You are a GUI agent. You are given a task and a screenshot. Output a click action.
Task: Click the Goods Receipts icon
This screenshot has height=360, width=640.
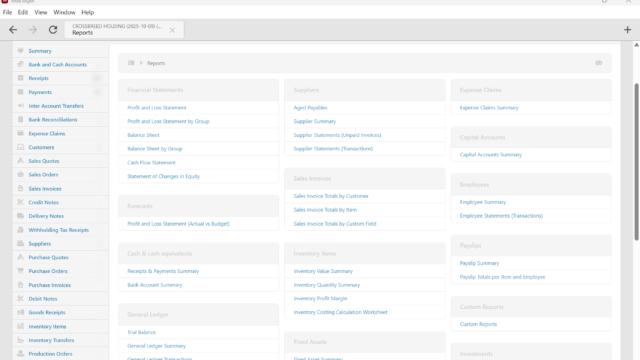[20, 312]
